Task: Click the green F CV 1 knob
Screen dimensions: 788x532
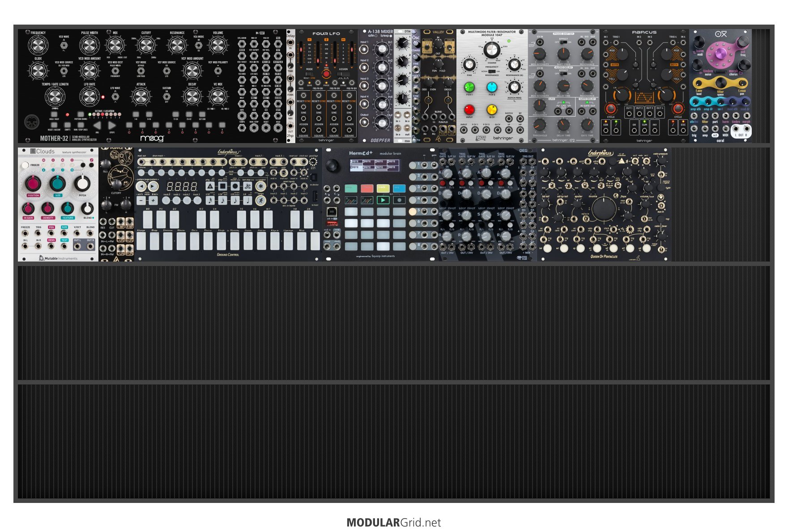Action: [x=469, y=87]
